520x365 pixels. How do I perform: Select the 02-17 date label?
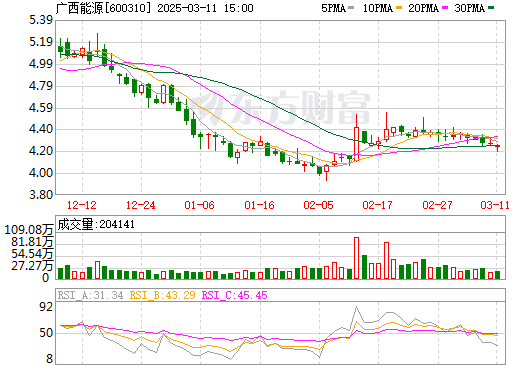[378, 205]
